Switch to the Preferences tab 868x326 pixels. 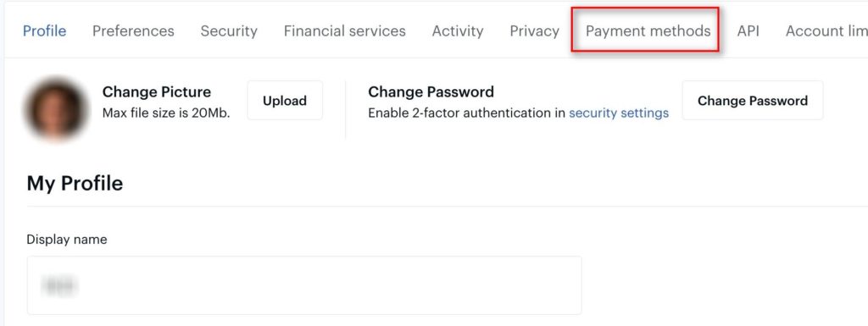[133, 31]
